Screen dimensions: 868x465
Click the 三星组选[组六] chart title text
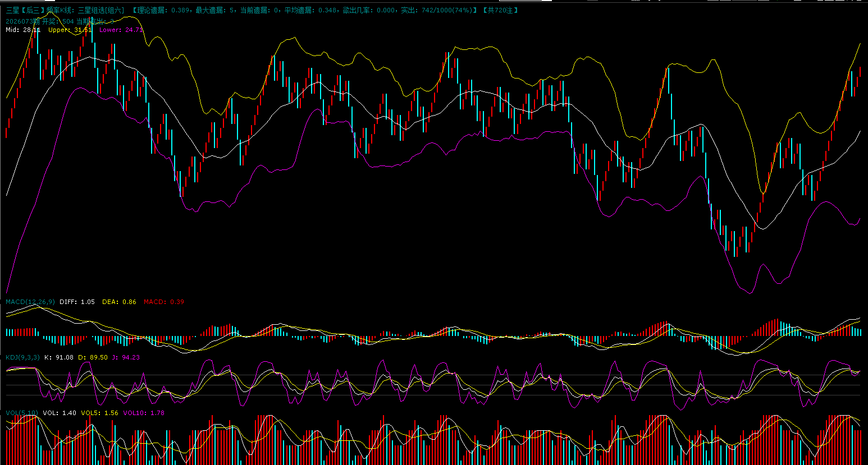tap(101, 10)
